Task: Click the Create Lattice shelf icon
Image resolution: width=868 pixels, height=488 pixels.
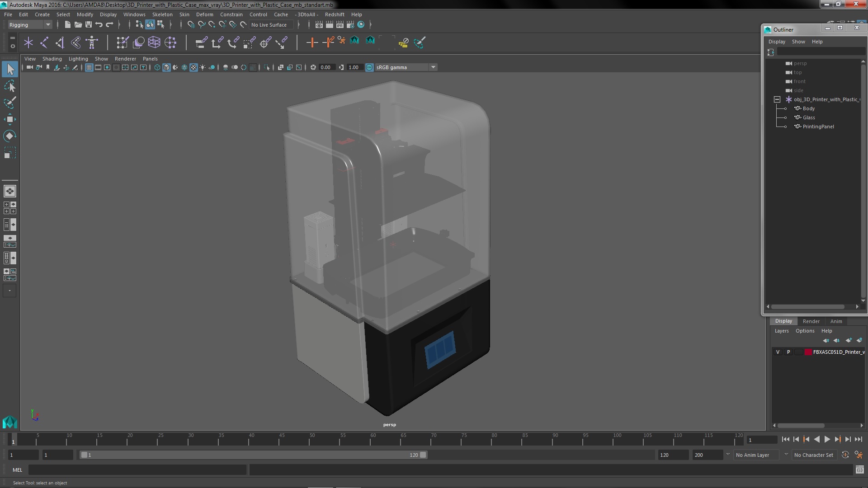Action: pos(154,43)
